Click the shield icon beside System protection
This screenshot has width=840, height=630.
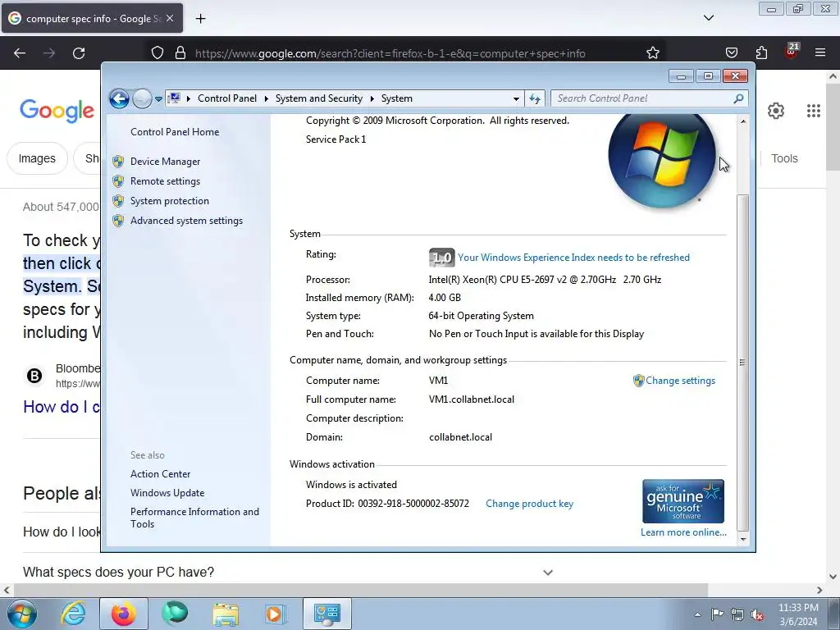118,201
